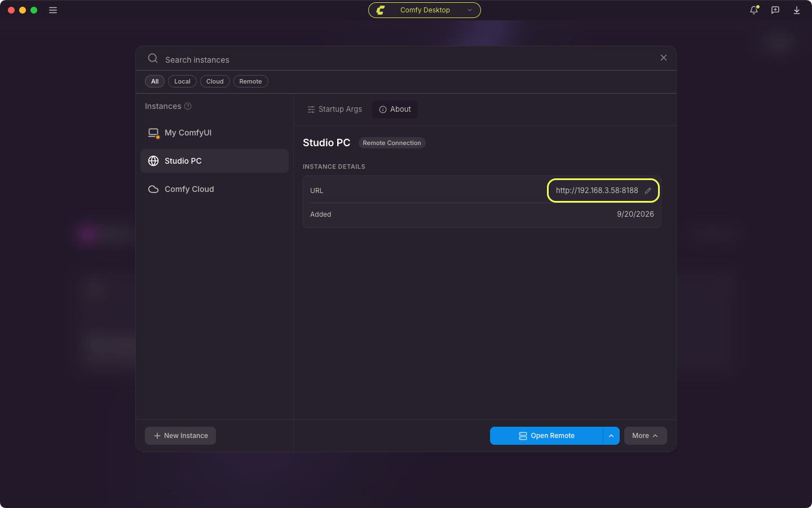Viewport: 812px width, 508px height.
Task: Close the instances dialog
Action: click(x=664, y=58)
